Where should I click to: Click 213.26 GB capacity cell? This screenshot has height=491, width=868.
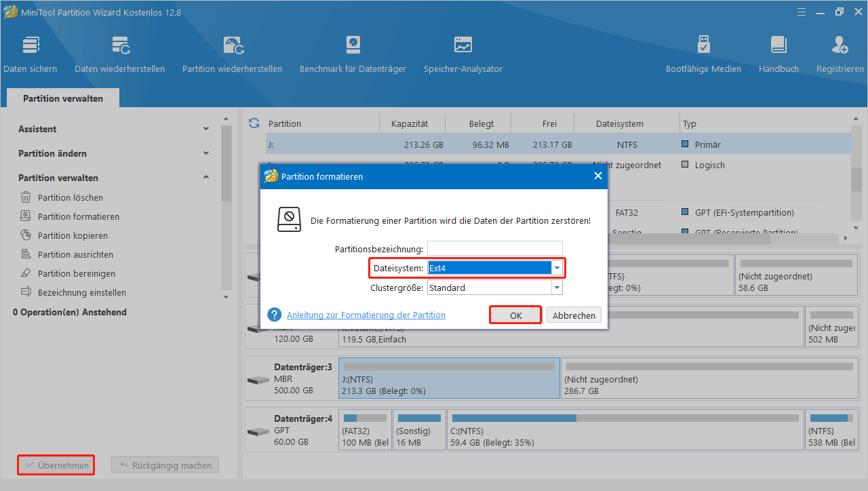click(x=424, y=144)
